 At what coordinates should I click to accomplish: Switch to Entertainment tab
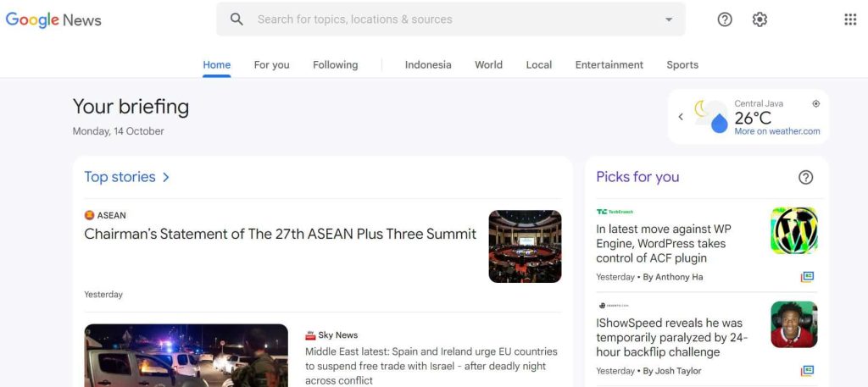click(609, 64)
